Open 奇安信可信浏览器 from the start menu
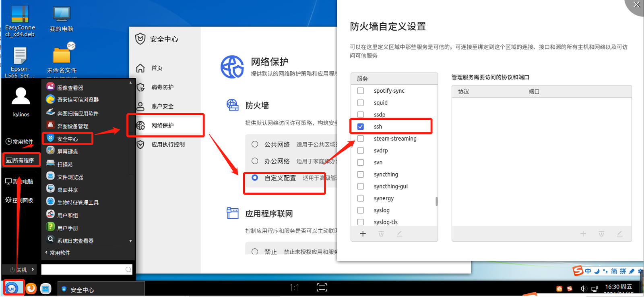644x297 pixels. (x=77, y=100)
